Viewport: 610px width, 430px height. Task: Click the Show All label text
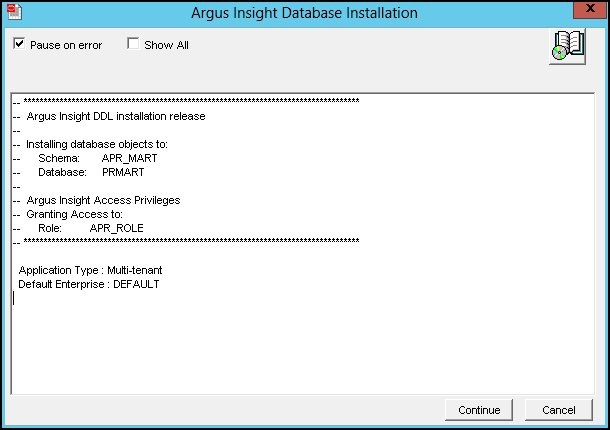(x=166, y=45)
